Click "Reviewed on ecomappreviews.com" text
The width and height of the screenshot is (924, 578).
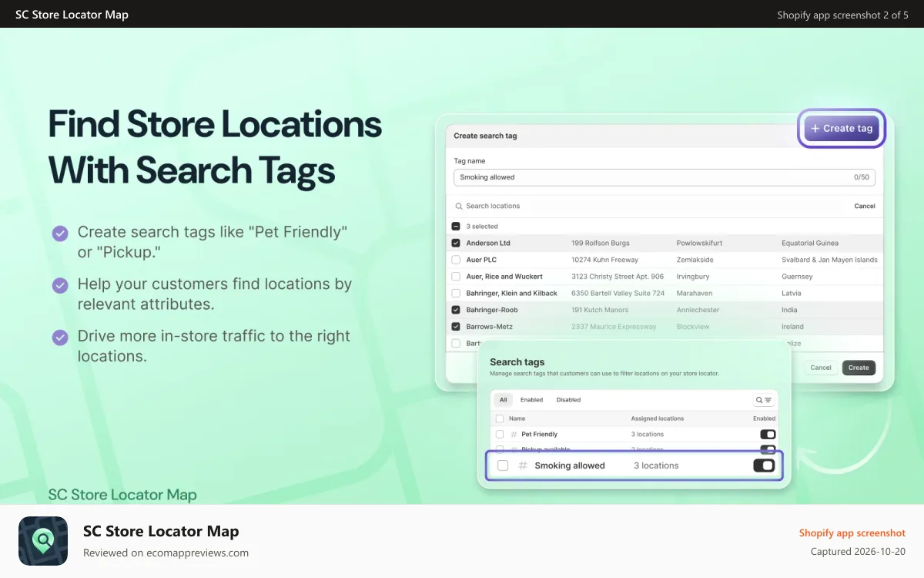tap(166, 553)
